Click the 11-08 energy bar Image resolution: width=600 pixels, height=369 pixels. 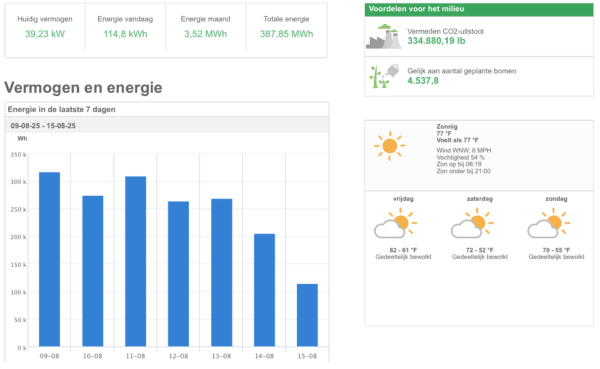(135, 261)
